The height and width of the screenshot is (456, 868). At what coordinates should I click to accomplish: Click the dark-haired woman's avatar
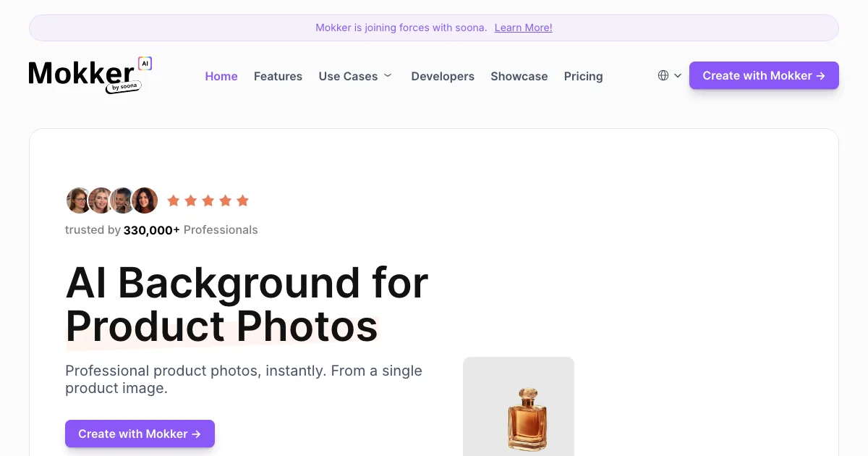145,200
